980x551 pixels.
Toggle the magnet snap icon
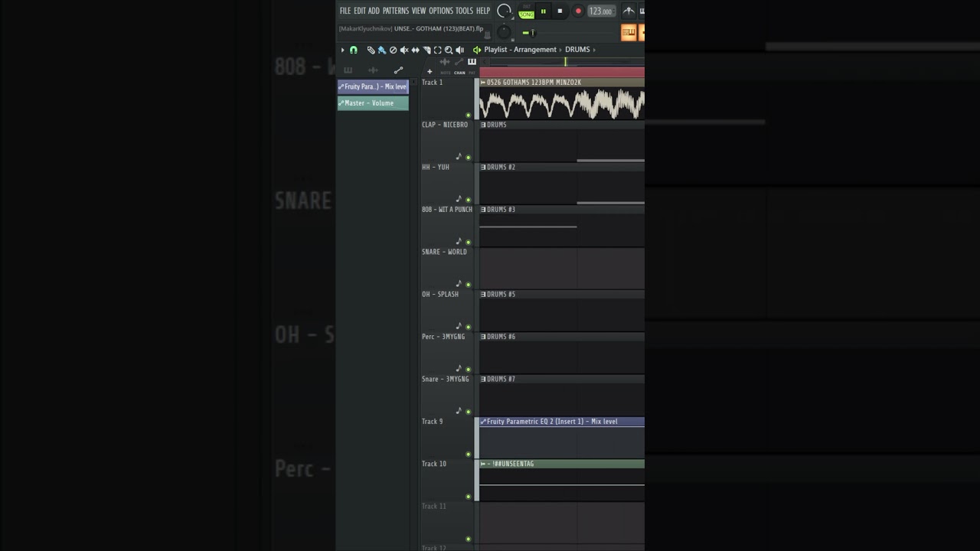coord(354,50)
